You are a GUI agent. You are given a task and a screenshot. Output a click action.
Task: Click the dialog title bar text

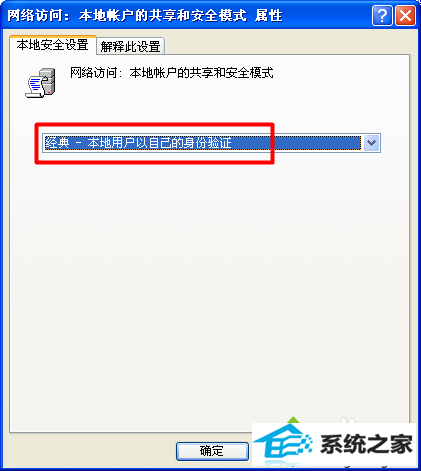(145, 15)
